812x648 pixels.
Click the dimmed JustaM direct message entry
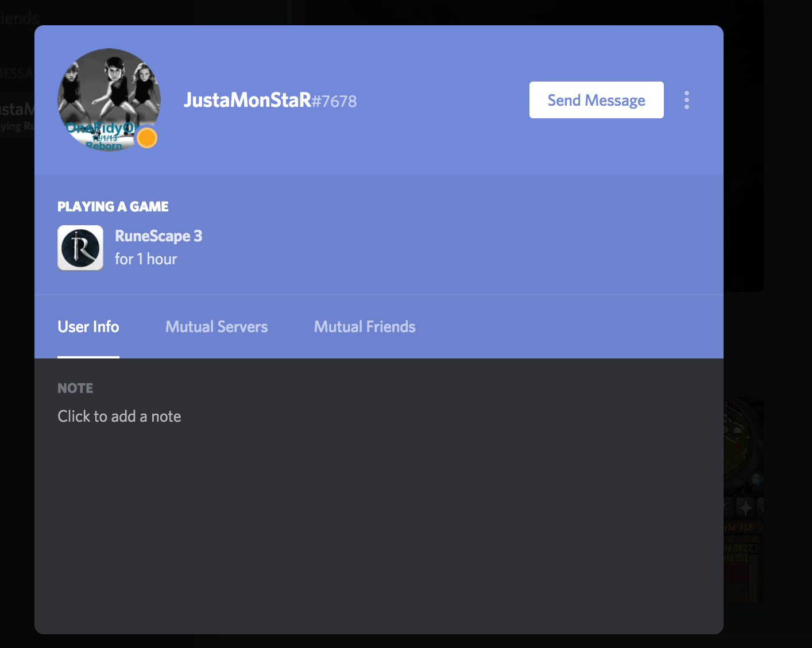click(17, 115)
